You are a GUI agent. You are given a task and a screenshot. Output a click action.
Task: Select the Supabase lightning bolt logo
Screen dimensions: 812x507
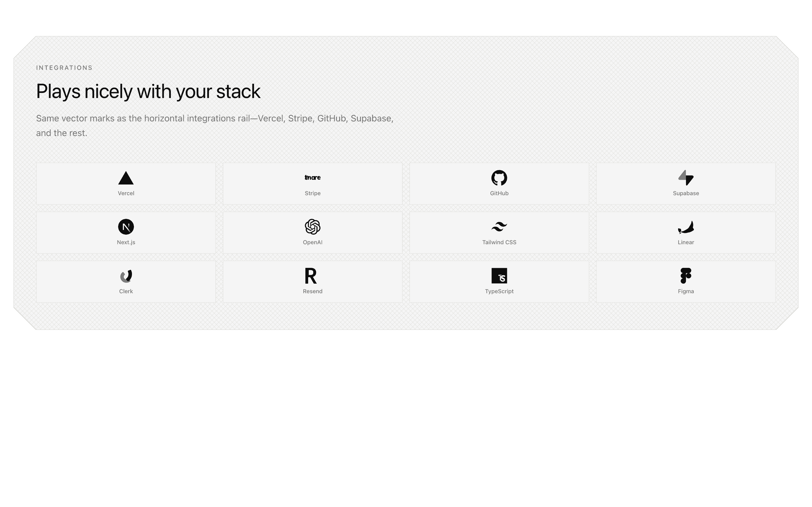click(686, 178)
